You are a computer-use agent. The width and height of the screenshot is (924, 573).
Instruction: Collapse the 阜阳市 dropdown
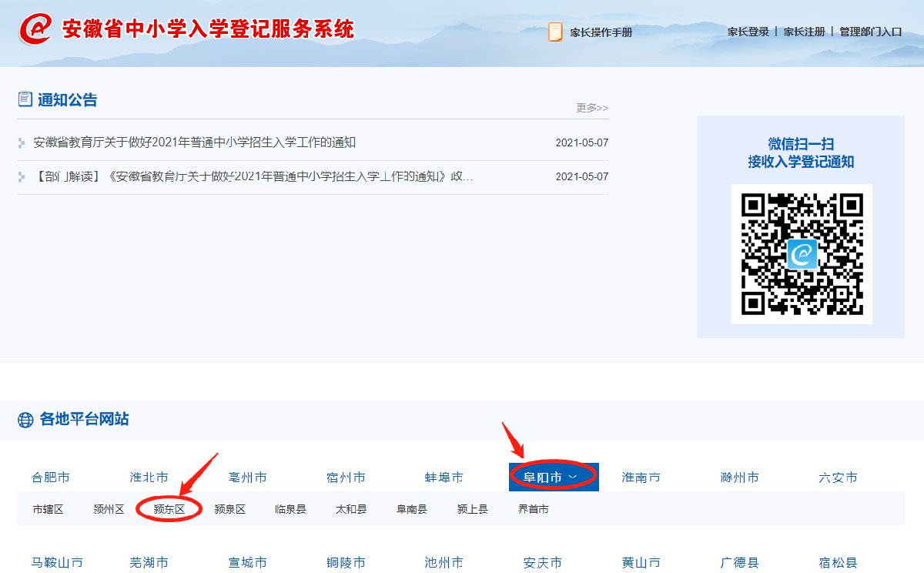(x=554, y=477)
